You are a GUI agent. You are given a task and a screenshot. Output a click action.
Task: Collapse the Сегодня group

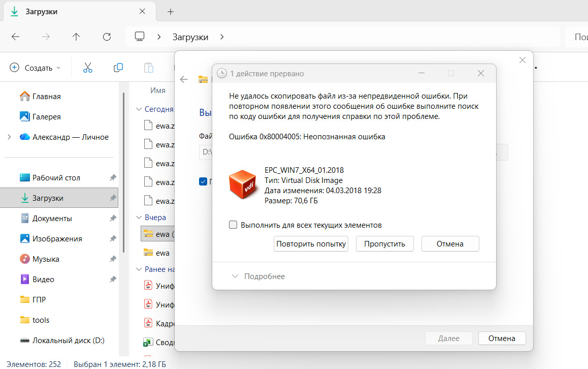[139, 109]
